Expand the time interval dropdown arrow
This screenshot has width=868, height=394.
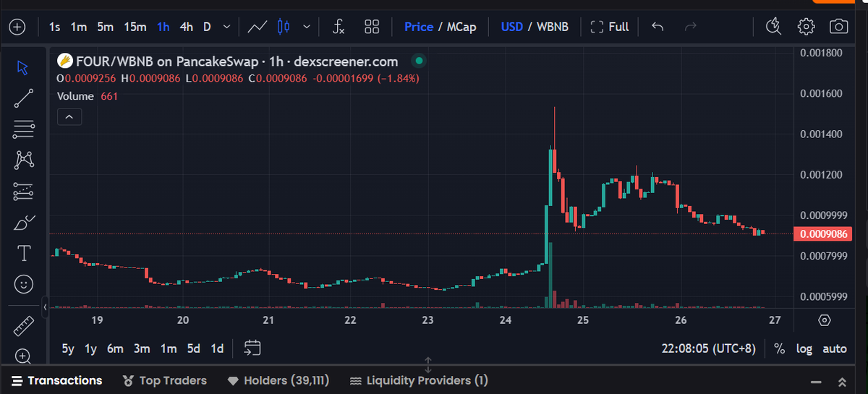(x=226, y=27)
